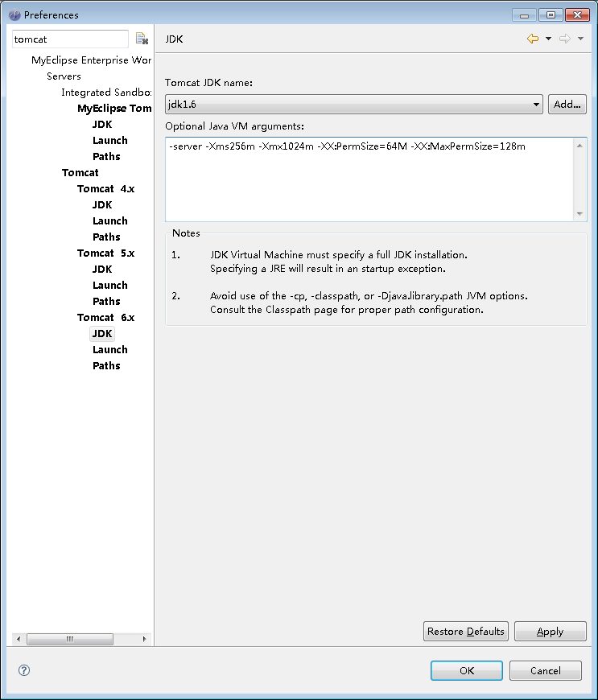The width and height of the screenshot is (598, 700).
Task: Click the back navigation arrow icon
Action: [x=533, y=39]
